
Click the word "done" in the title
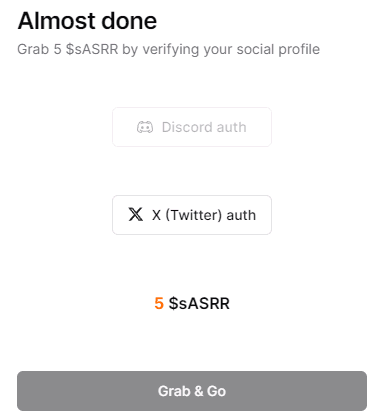129,21
